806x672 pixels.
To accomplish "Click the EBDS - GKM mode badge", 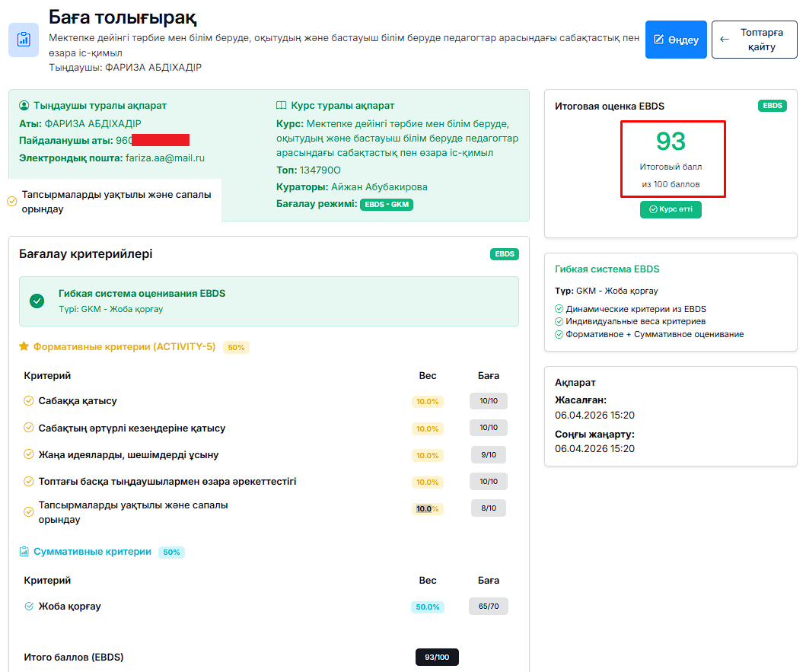I will tap(386, 205).
